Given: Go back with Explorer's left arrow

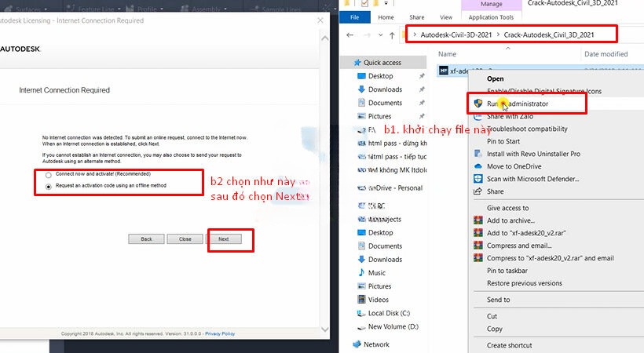Looking at the screenshot, I should 350,35.
